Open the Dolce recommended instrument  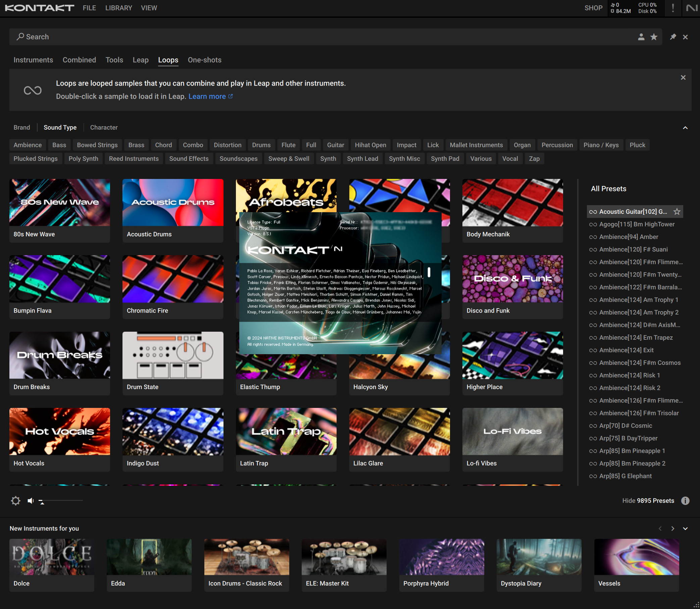(52, 565)
